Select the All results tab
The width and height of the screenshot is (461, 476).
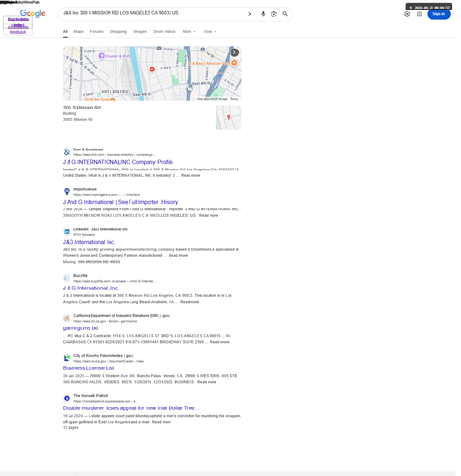(x=65, y=31)
